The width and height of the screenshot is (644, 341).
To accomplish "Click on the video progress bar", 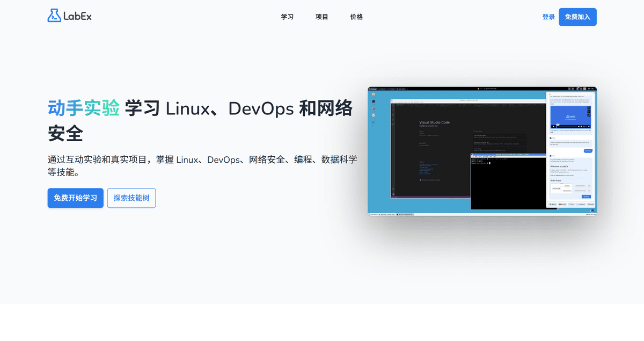I will pos(566,126).
